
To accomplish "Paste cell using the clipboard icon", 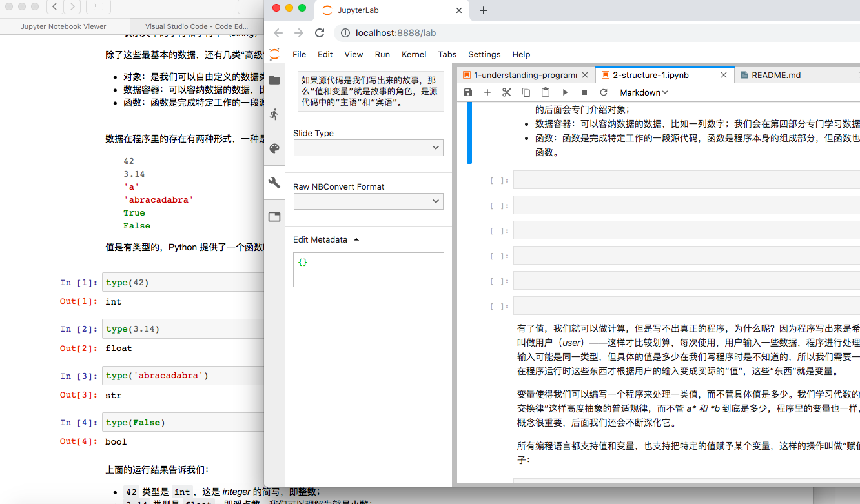I will [x=546, y=92].
